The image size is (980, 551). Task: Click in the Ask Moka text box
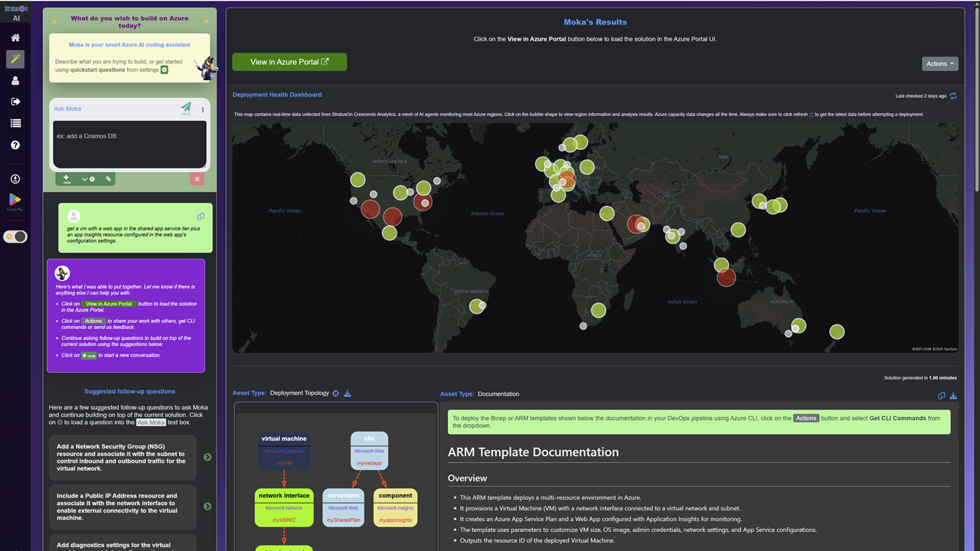tap(129, 144)
